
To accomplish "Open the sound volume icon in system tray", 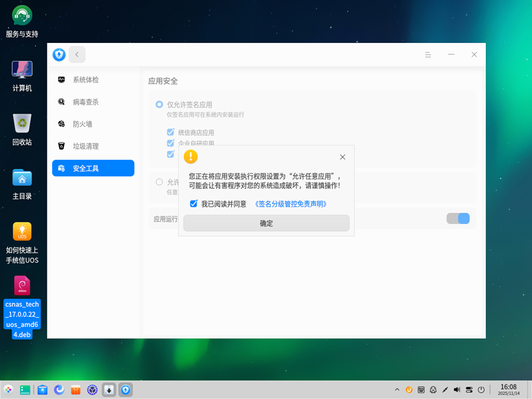I will 456,389.
